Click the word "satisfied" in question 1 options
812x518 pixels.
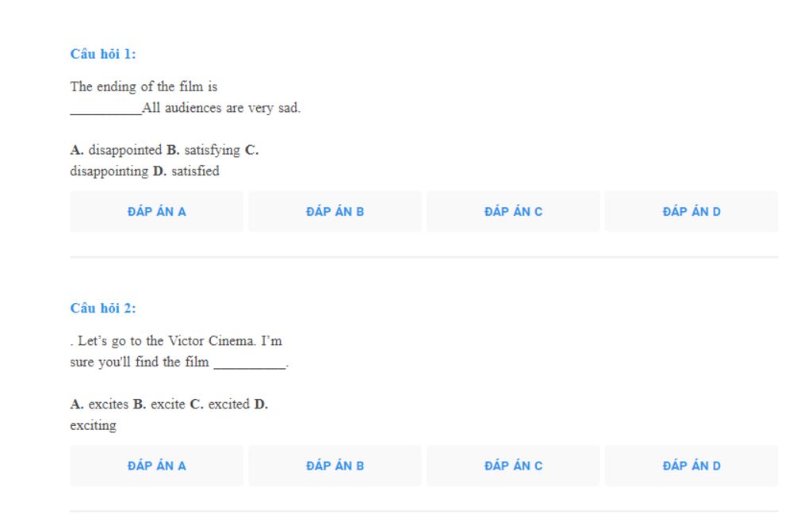(195, 171)
